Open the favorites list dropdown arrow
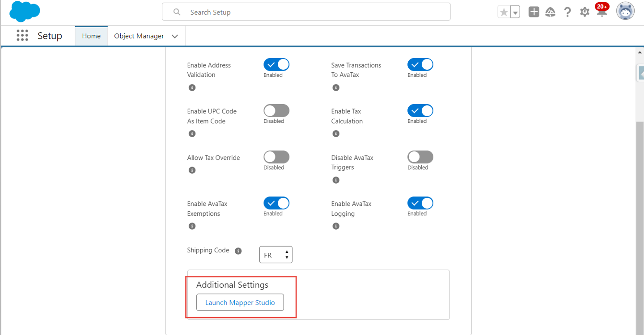Image resolution: width=644 pixels, height=335 pixels. coord(515,13)
